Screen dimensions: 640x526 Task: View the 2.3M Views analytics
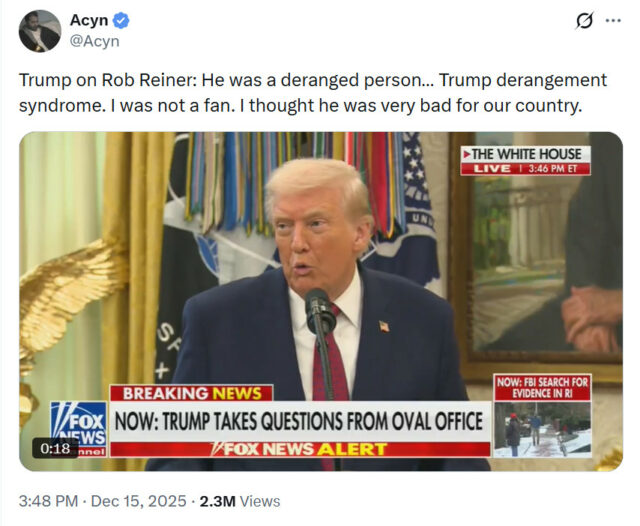coord(240,501)
